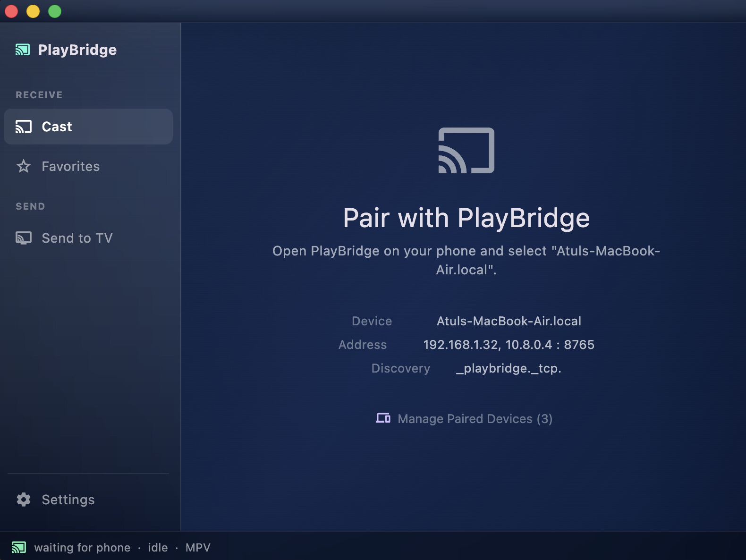The width and height of the screenshot is (746, 560).
Task: Open the Cast section
Action: (88, 127)
